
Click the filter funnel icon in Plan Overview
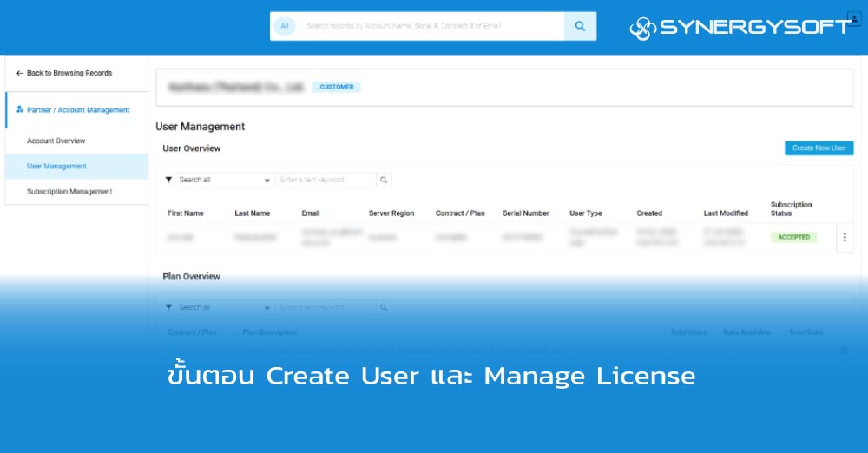(168, 307)
